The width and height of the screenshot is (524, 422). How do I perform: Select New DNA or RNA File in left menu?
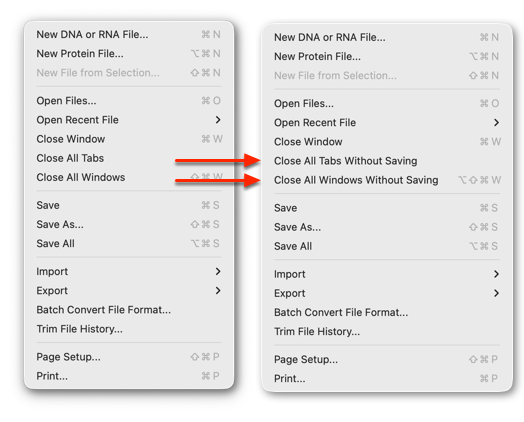point(129,34)
